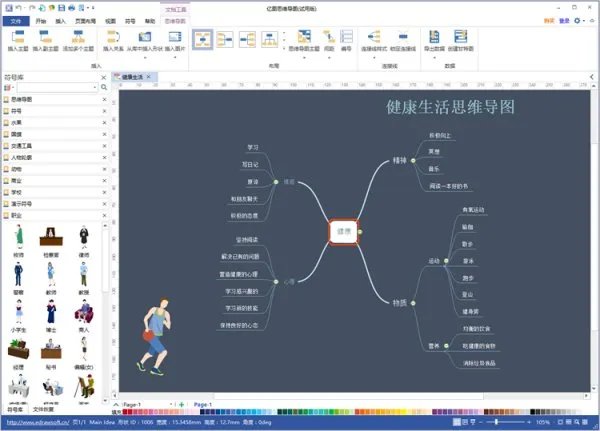Select the 博士 (doctor graduate) symbol figure

(x=51, y=312)
